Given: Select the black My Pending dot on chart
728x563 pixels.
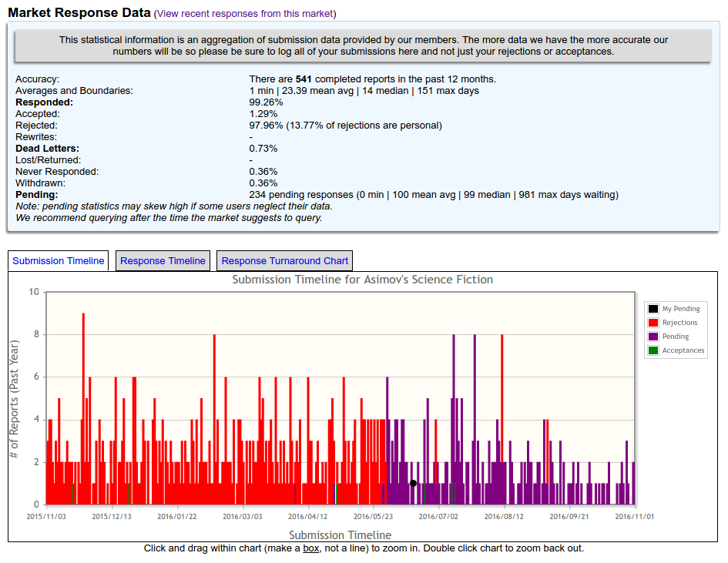Looking at the screenshot, I should [x=413, y=483].
